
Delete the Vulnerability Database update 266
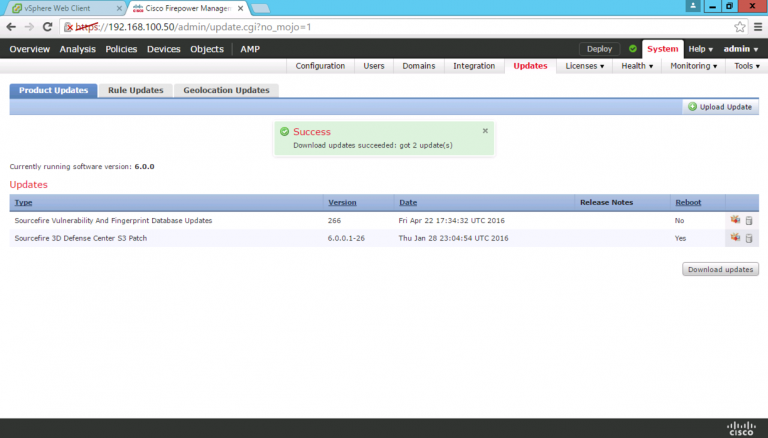(x=749, y=220)
